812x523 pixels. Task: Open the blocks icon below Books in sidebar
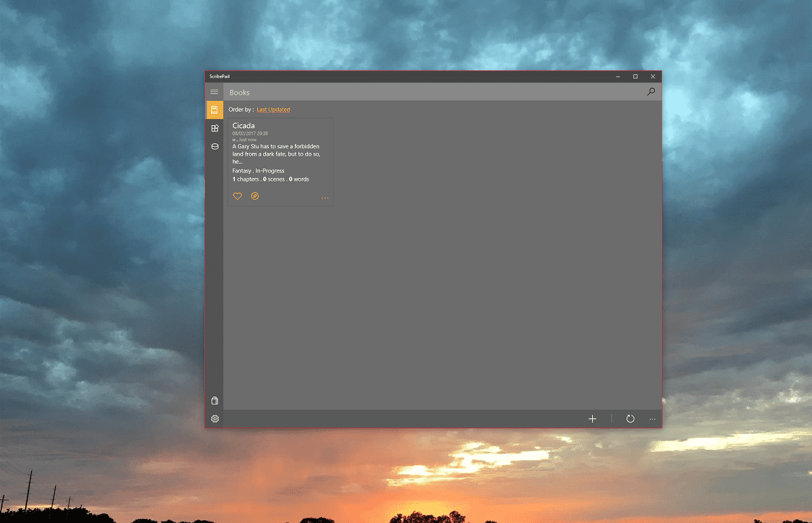(215, 128)
